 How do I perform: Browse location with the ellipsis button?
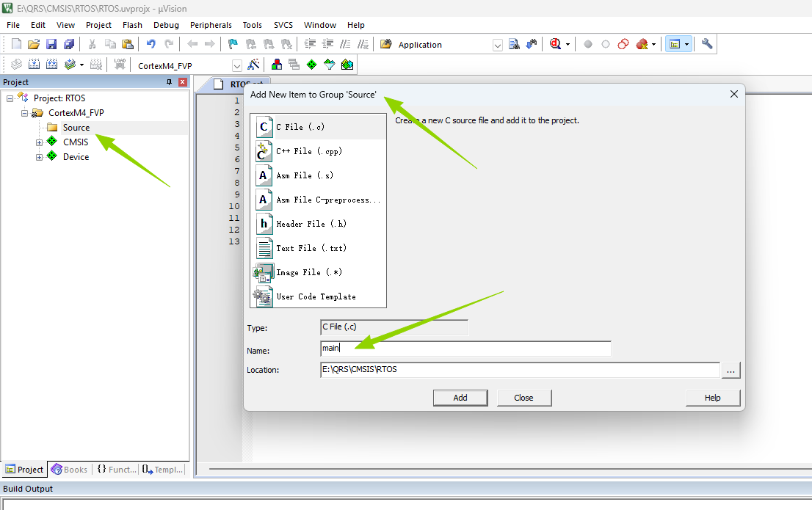pos(731,370)
